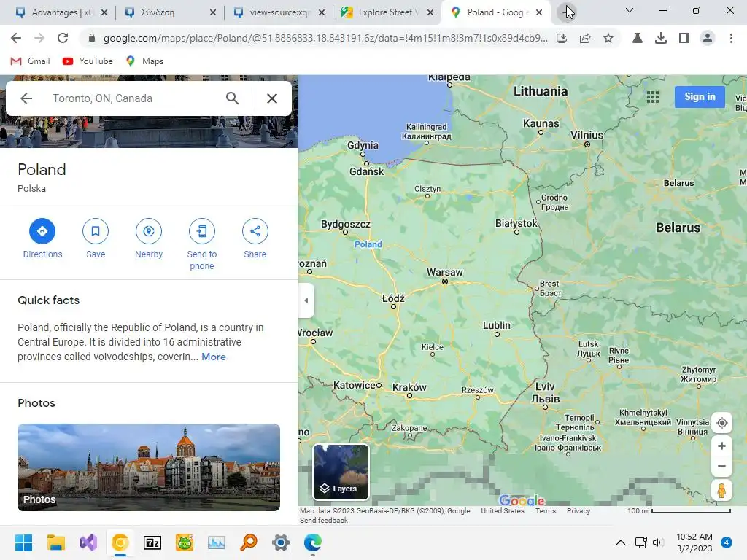747x560 pixels.
Task: Open the Chrome profile avatar icon
Action: (x=708, y=38)
